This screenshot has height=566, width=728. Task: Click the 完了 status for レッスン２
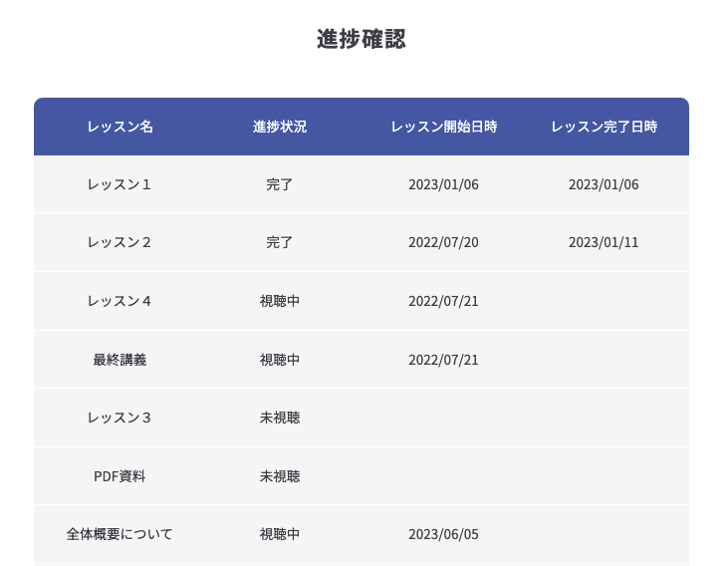point(280,242)
